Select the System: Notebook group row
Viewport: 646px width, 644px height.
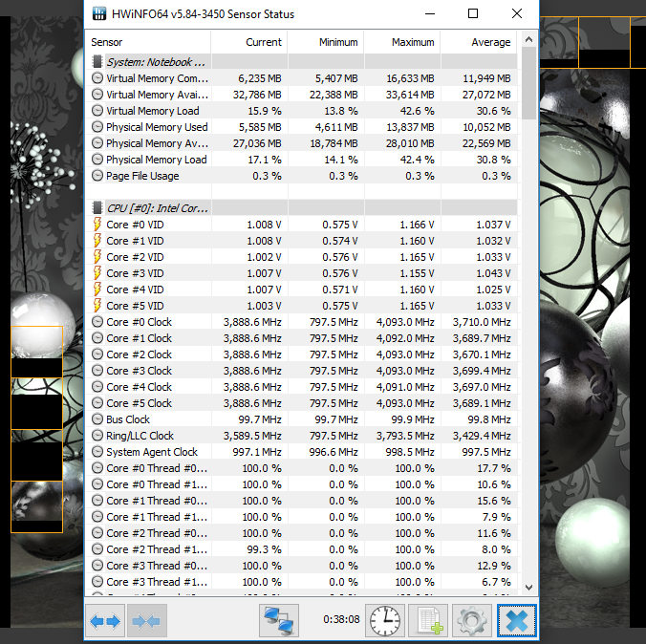tap(301, 62)
